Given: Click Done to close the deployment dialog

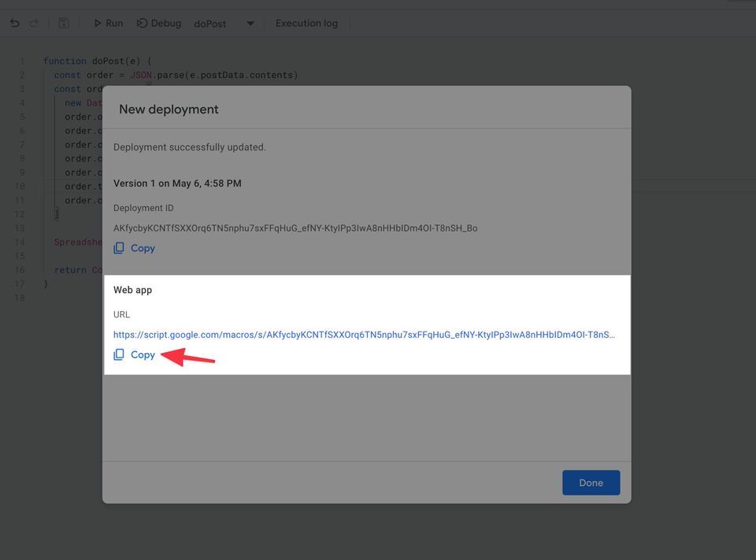Looking at the screenshot, I should (x=591, y=483).
